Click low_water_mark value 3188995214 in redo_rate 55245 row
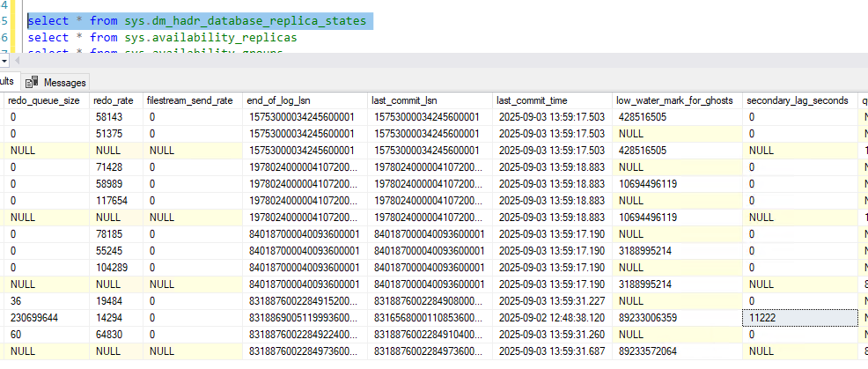The width and height of the screenshot is (868, 369). tap(678, 251)
